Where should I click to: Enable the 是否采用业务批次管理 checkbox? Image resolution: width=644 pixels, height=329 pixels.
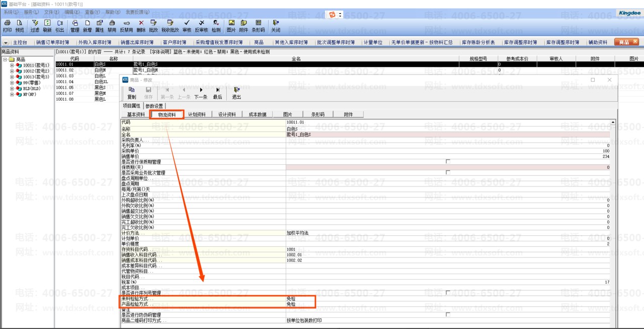[x=448, y=172]
